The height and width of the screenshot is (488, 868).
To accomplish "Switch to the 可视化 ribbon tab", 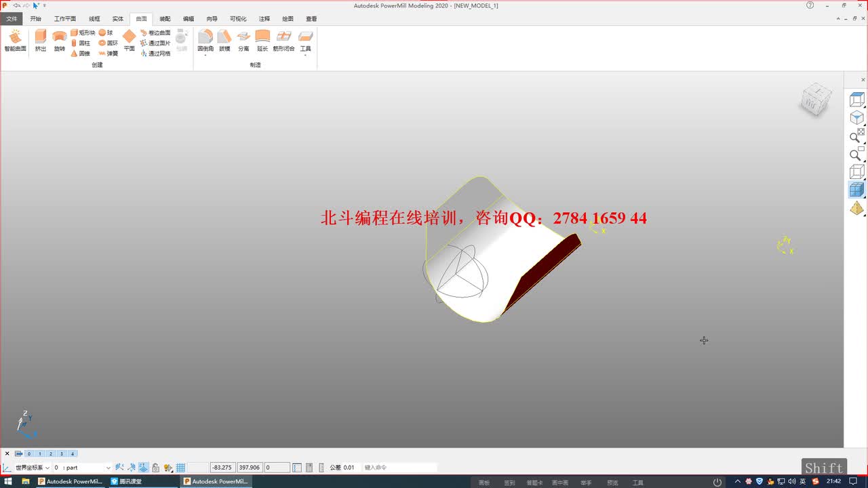I will point(238,19).
